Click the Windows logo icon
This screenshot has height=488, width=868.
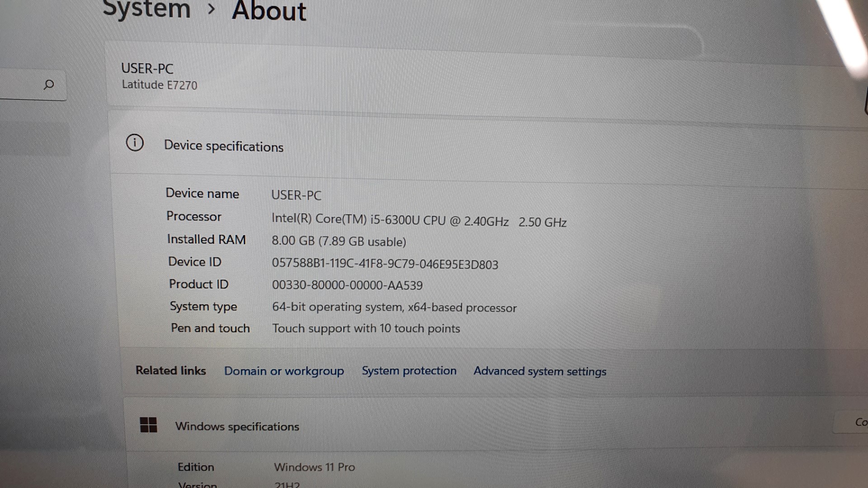click(148, 425)
